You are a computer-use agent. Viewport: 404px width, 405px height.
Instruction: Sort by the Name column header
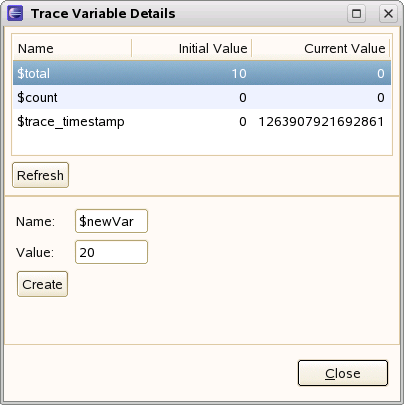coord(72,48)
